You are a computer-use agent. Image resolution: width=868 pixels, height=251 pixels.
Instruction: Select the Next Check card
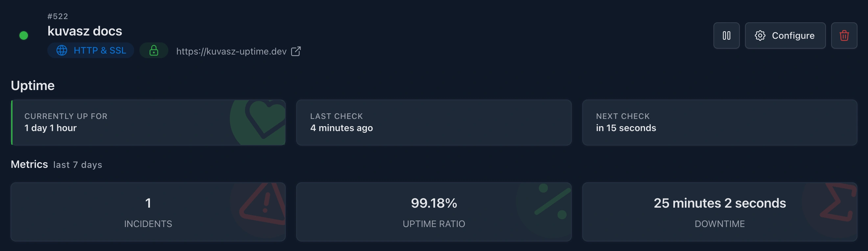click(x=719, y=122)
